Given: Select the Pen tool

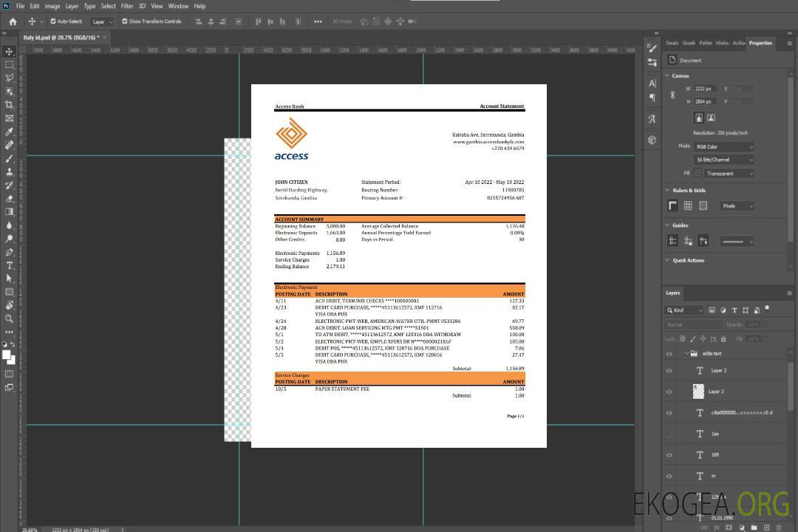Looking at the screenshot, I should tap(9, 252).
